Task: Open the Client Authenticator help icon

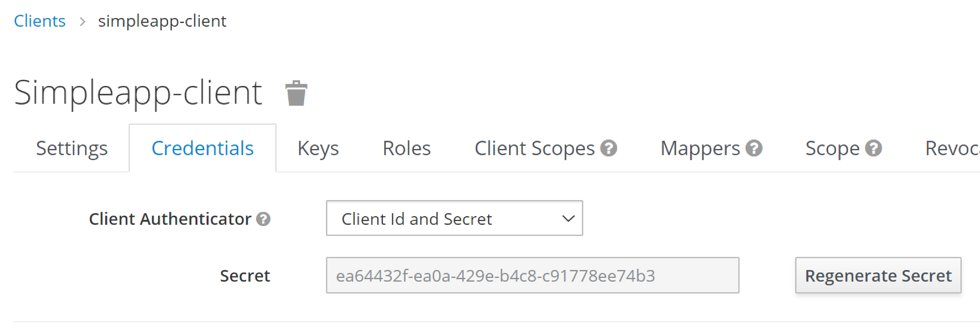Action: tap(263, 219)
